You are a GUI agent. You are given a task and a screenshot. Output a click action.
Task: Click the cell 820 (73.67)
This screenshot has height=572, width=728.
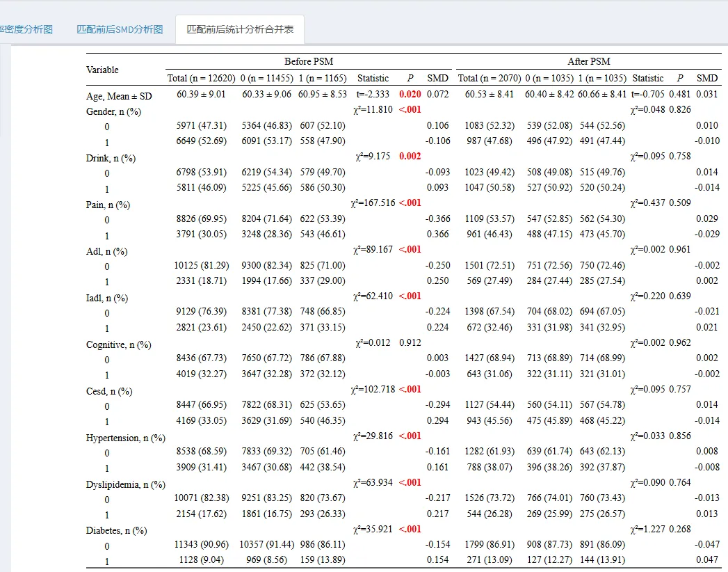pos(323,498)
